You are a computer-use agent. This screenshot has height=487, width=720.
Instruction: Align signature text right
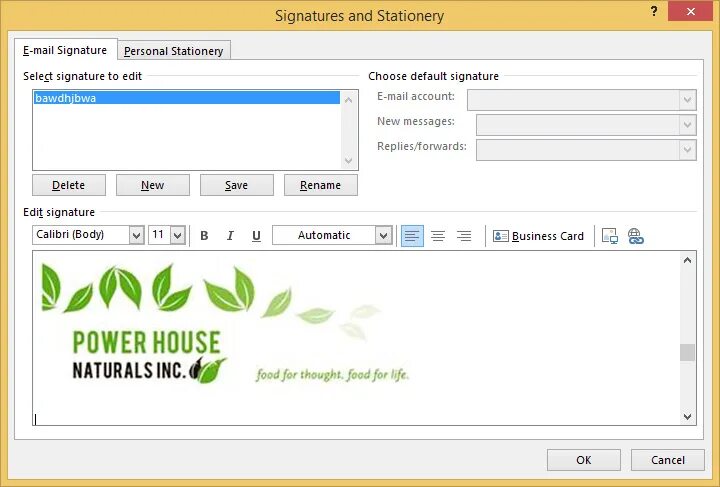coord(464,236)
